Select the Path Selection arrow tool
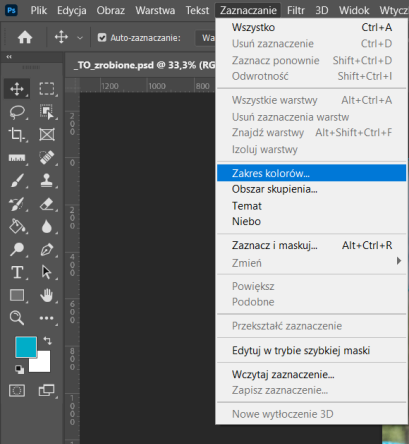Image resolution: width=409 pixels, height=444 pixels. point(47,272)
